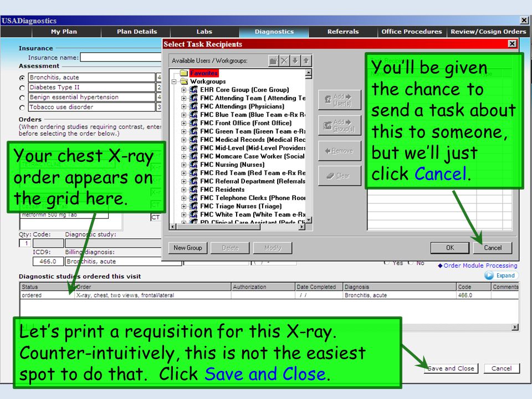Click Cancel in Select Task Recipients dialog
Screen dimensions: 532x399
(x=493, y=248)
